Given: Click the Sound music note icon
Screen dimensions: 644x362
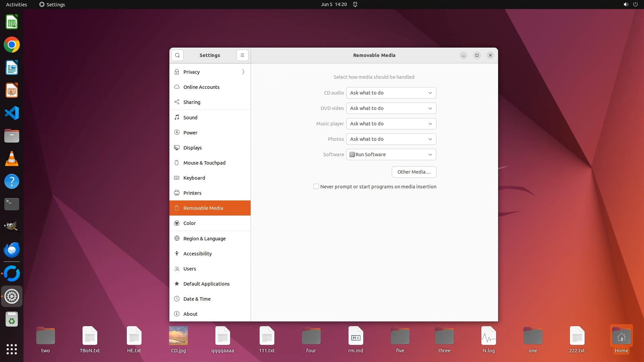Looking at the screenshot, I should coord(177,117).
